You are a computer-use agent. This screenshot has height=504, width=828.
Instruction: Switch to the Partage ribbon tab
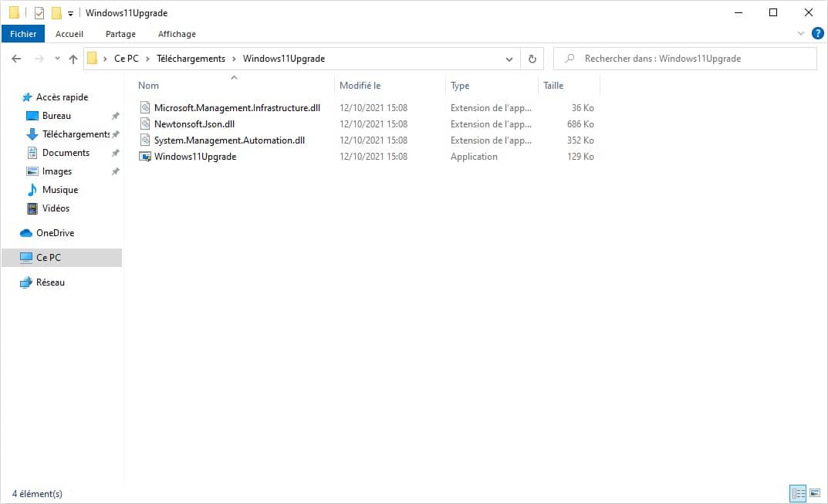pos(120,34)
